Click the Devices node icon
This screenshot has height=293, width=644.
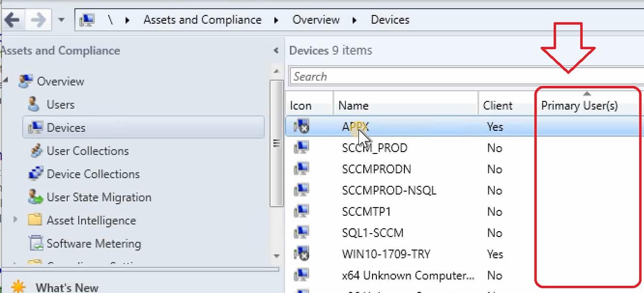click(34, 127)
